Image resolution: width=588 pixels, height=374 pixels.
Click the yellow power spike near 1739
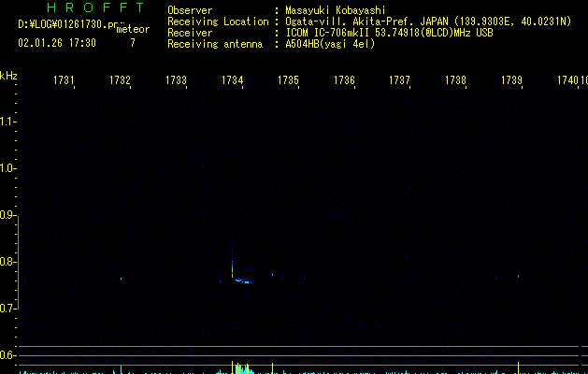518,368
